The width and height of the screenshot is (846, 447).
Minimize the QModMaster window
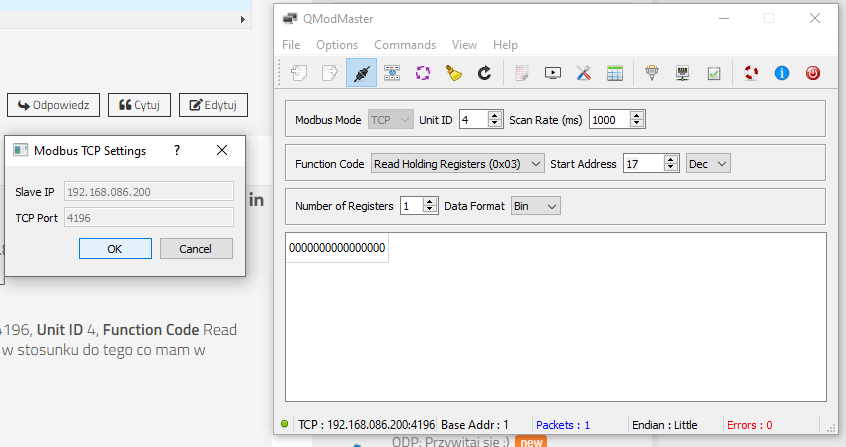[x=724, y=18]
